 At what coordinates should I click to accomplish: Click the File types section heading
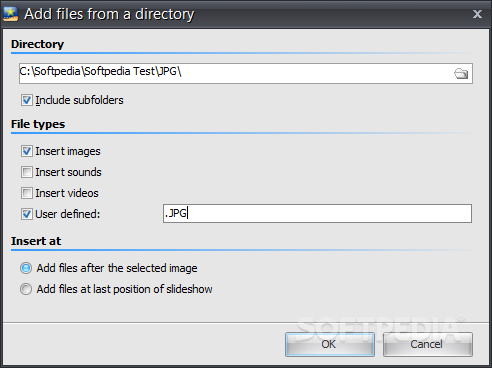(38, 124)
